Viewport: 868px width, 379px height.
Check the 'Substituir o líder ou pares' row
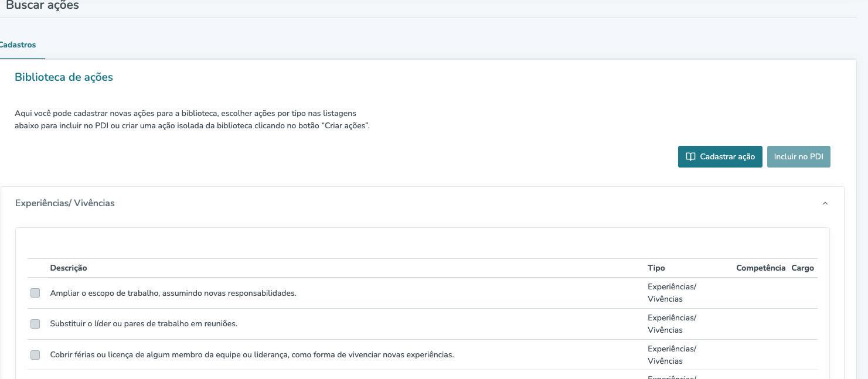(35, 324)
